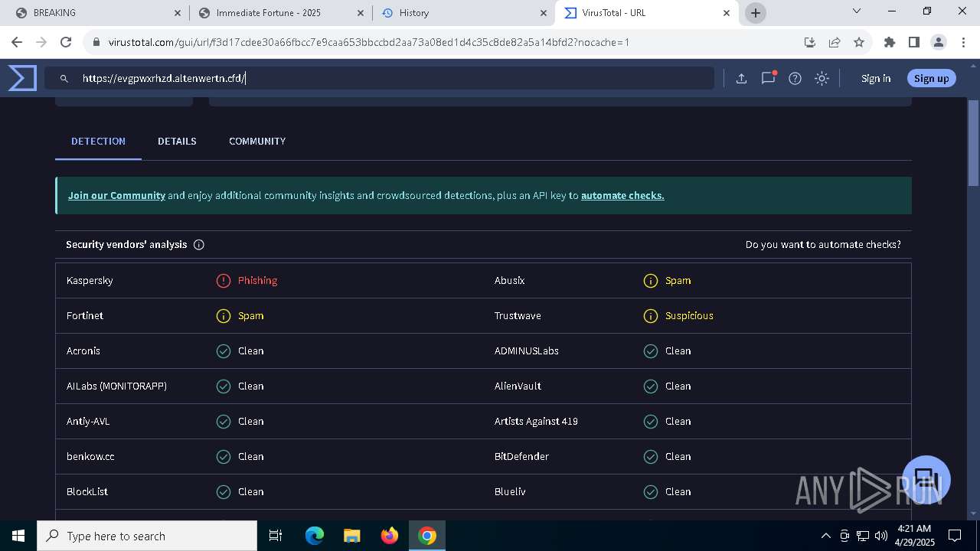Click the Sign up button
The image size is (980, 551).
(931, 78)
